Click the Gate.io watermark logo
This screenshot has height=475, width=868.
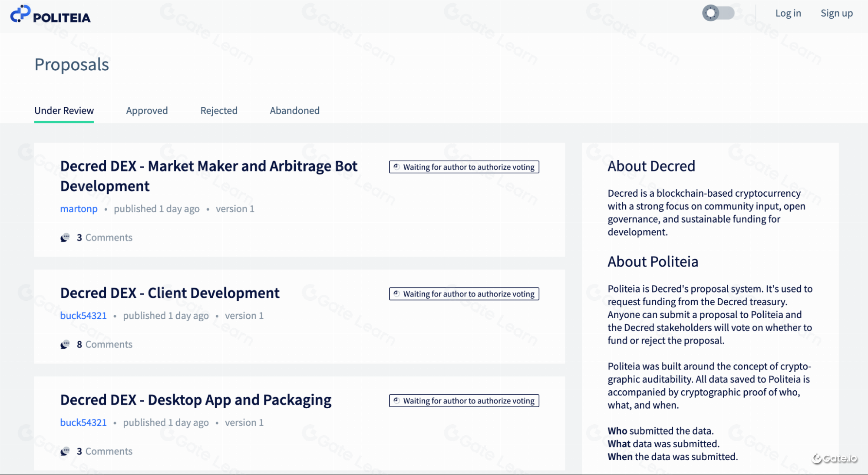[x=835, y=459]
